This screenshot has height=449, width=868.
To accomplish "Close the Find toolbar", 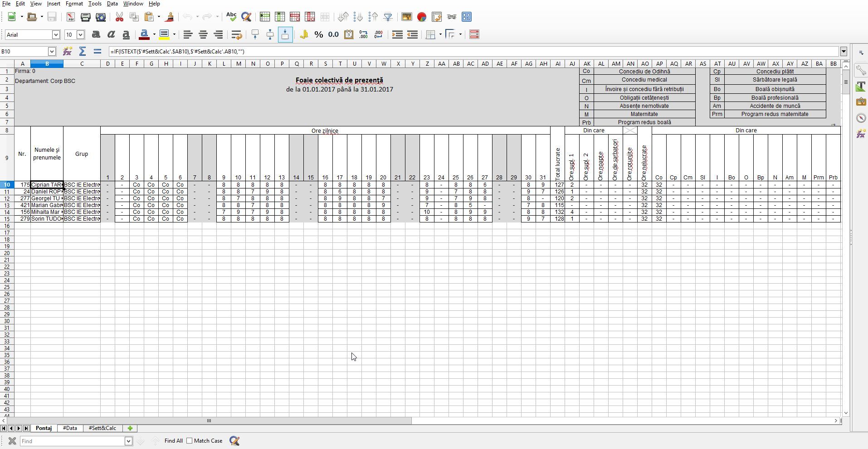I will pyautogui.click(x=12, y=441).
